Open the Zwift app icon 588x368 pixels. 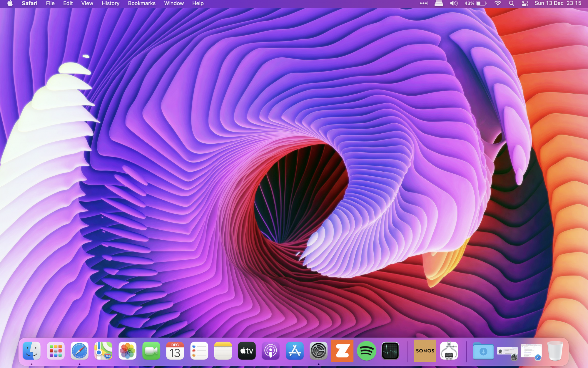click(x=342, y=351)
